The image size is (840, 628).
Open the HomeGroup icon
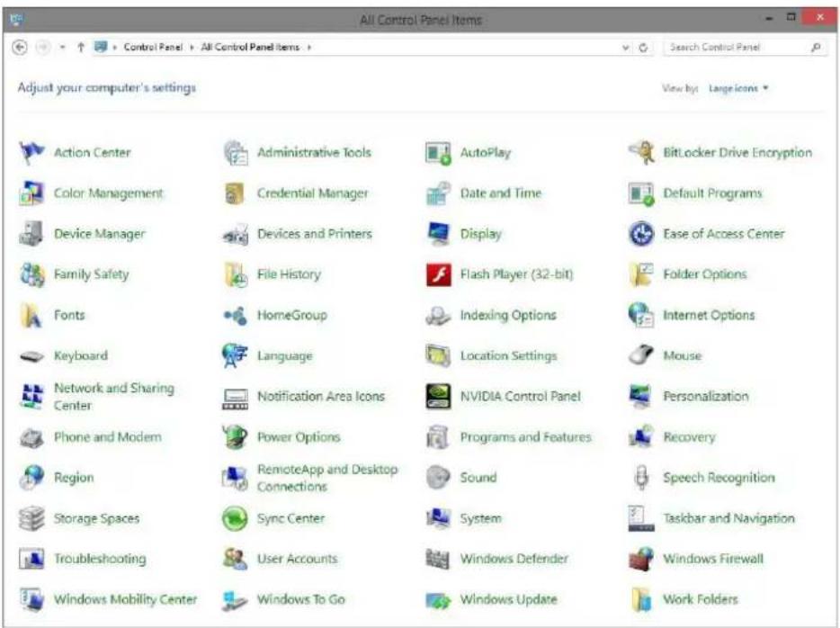pos(235,316)
